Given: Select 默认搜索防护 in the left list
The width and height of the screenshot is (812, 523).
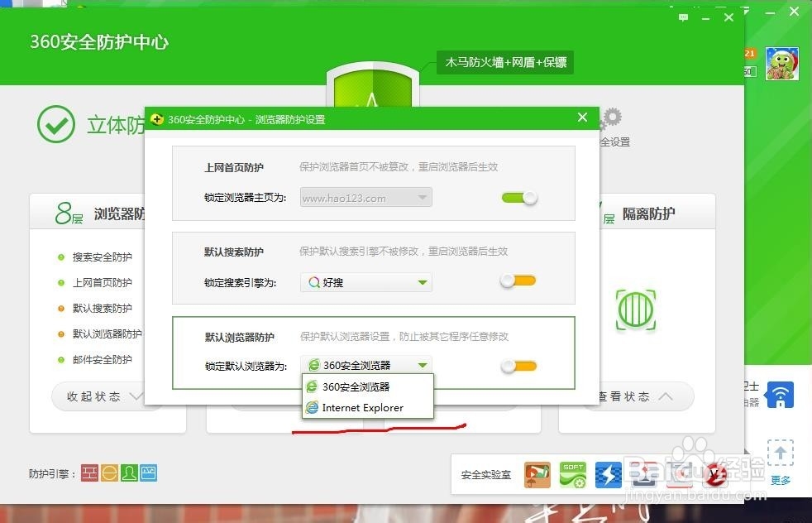Looking at the screenshot, I should coord(102,309).
